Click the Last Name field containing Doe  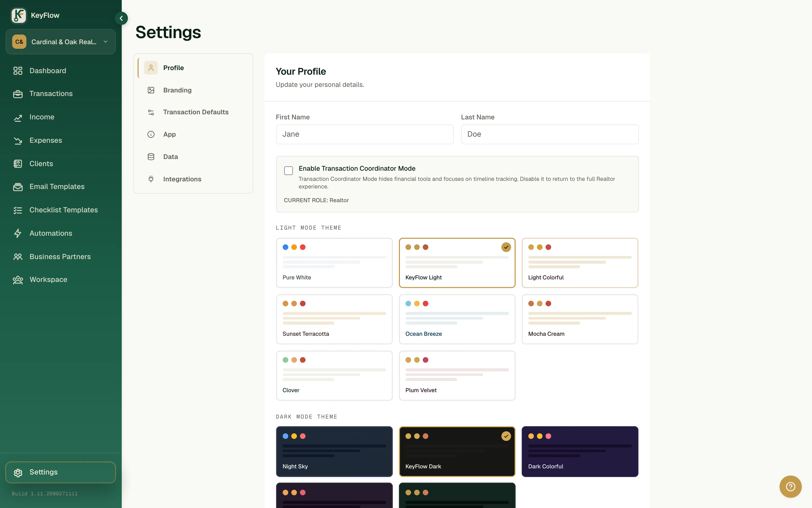click(x=550, y=134)
